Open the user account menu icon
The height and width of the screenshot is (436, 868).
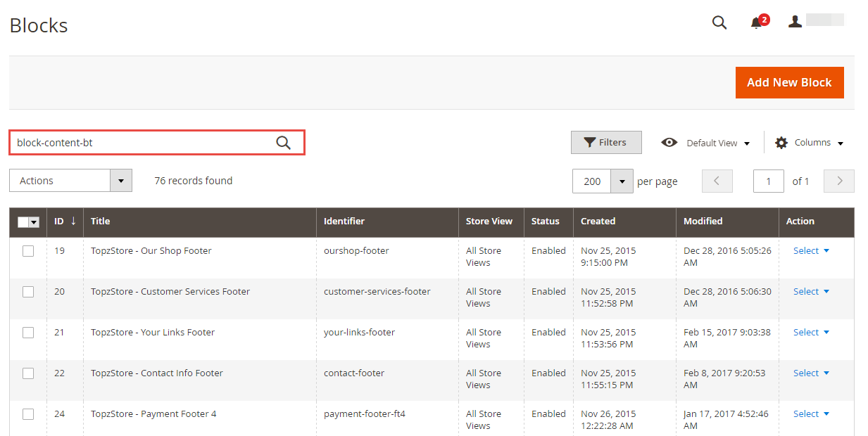pos(795,22)
